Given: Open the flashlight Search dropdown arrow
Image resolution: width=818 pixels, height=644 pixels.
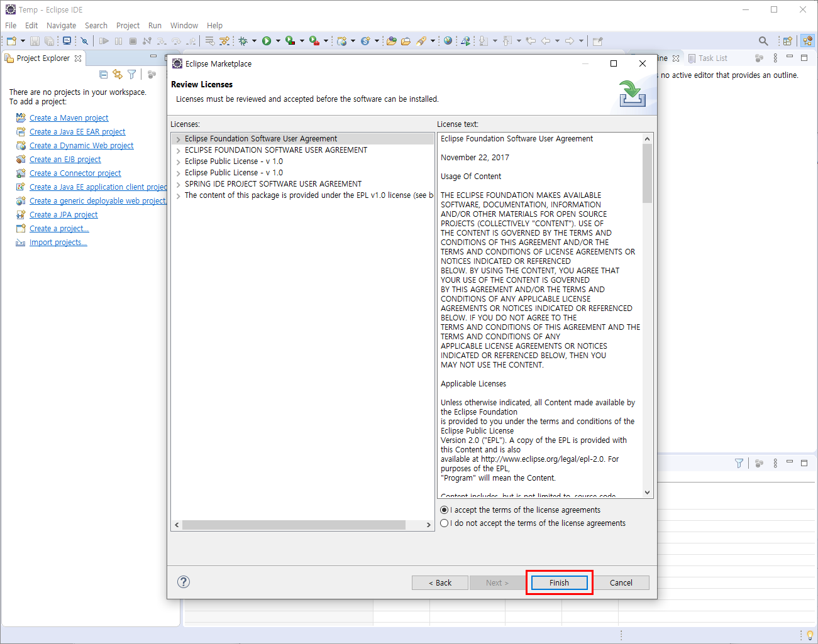Looking at the screenshot, I should point(433,41).
